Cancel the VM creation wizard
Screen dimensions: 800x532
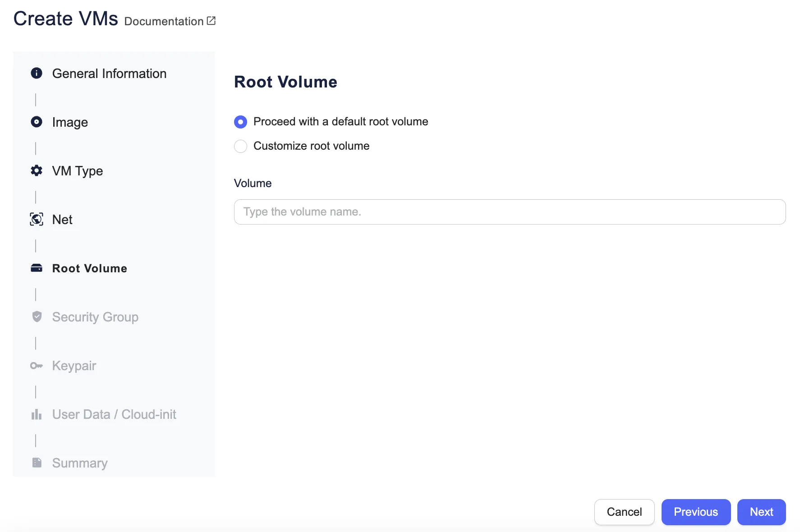[x=624, y=512]
